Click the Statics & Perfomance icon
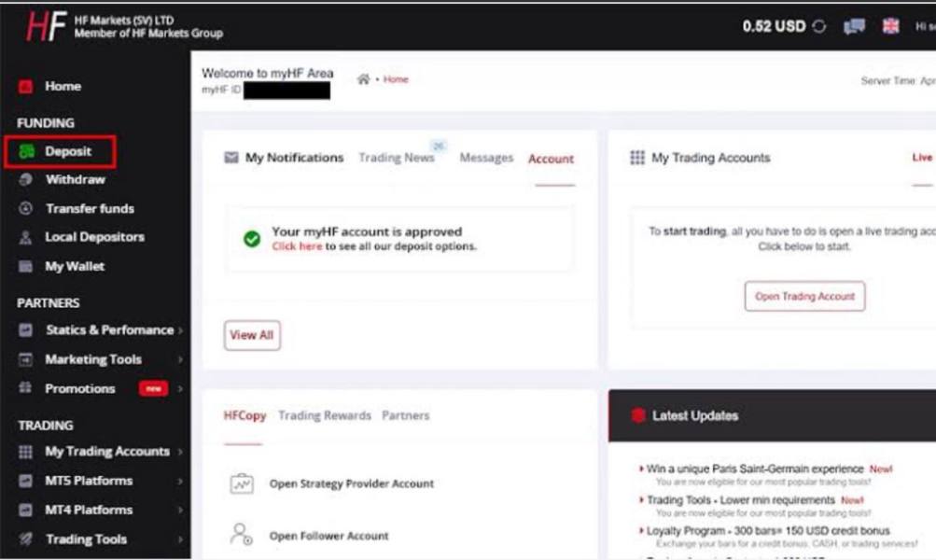The height and width of the screenshot is (560, 936). [x=25, y=330]
